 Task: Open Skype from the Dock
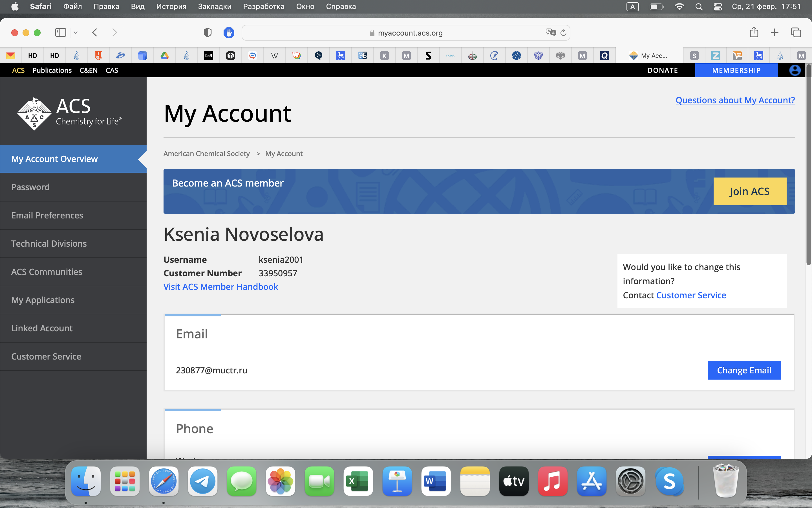coord(669,481)
